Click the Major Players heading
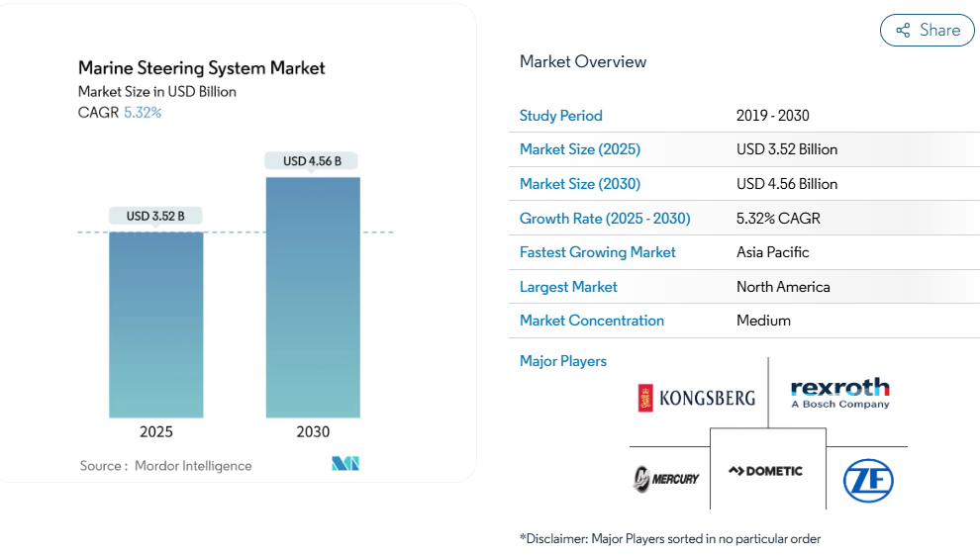The height and width of the screenshot is (557, 980). tap(563, 361)
